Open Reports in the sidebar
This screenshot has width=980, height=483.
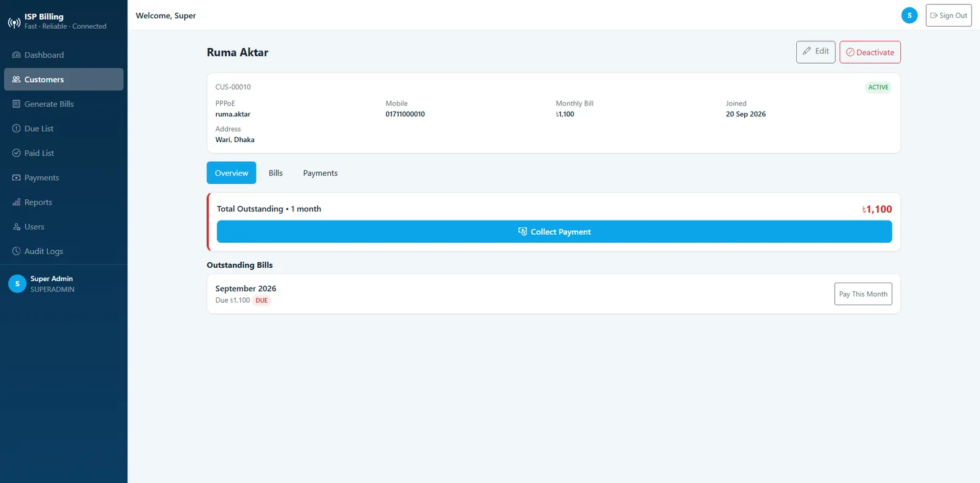[64, 202]
